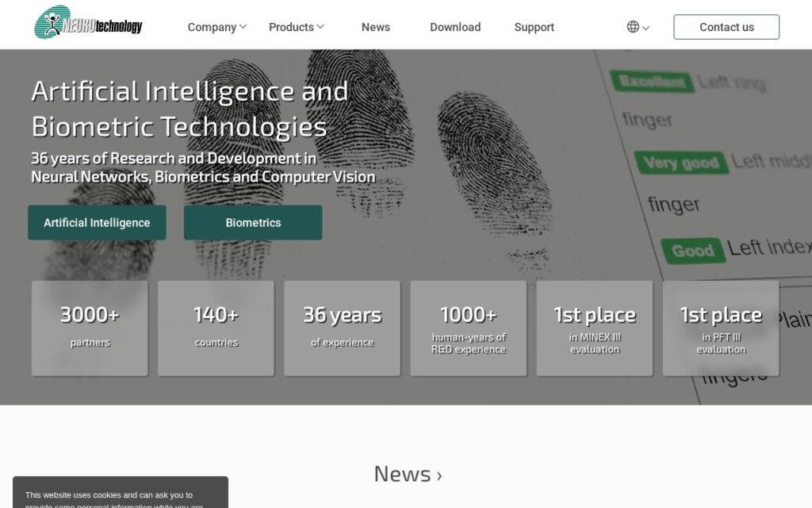This screenshot has width=812, height=508.
Task: Open the language dropdown chevron
Action: [645, 28]
